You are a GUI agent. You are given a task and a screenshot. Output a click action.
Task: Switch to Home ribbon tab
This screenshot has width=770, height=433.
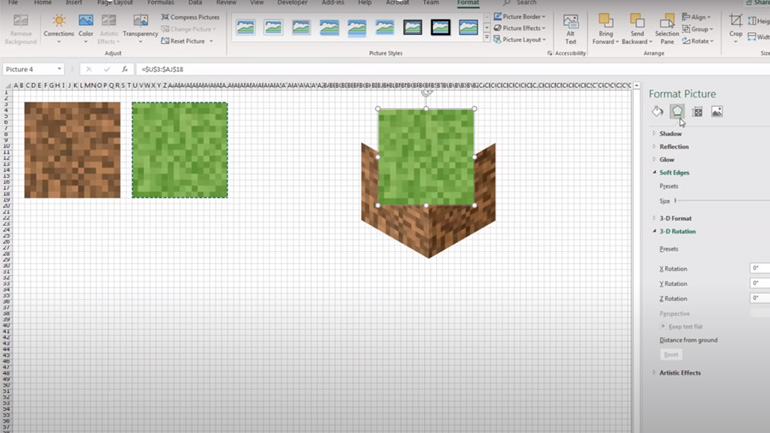point(43,2)
